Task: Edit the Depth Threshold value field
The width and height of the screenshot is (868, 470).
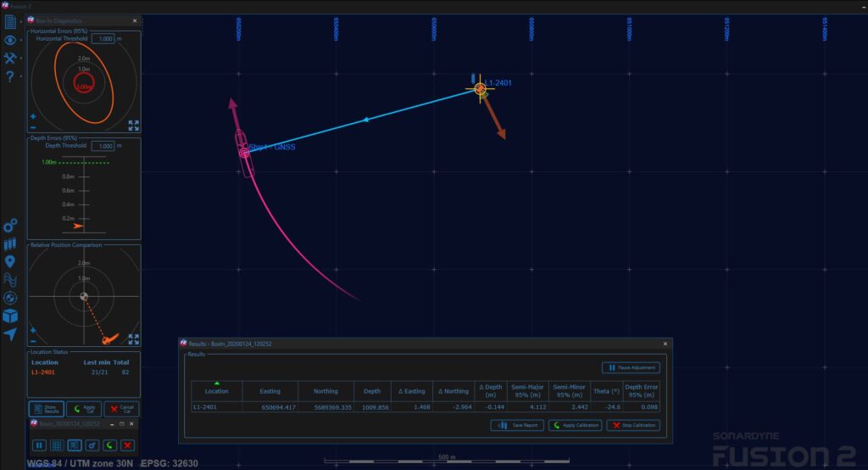Action: point(103,146)
